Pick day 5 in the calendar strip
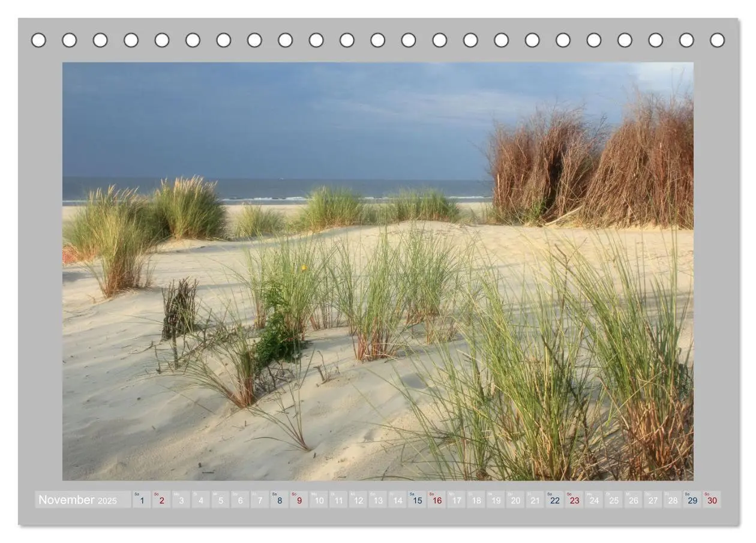Image resolution: width=756 pixels, height=543 pixels. click(220, 500)
